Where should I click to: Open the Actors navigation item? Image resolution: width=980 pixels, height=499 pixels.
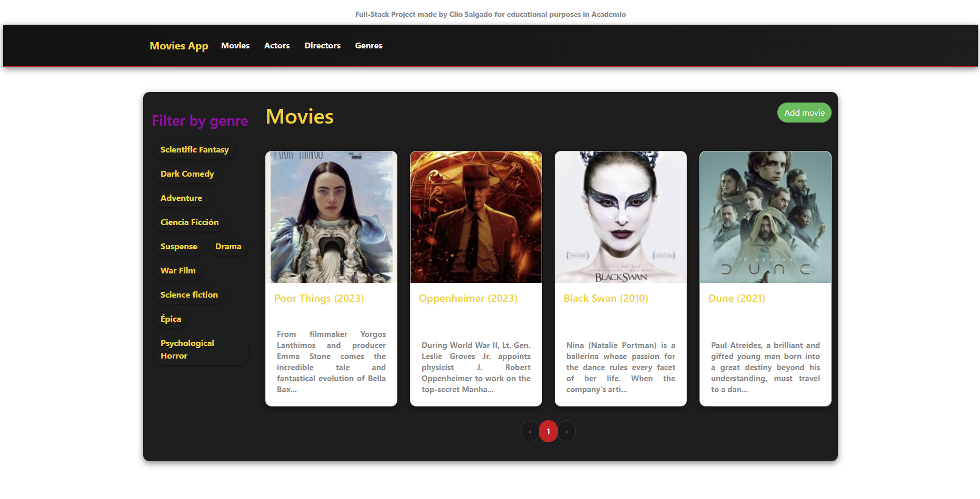click(277, 46)
